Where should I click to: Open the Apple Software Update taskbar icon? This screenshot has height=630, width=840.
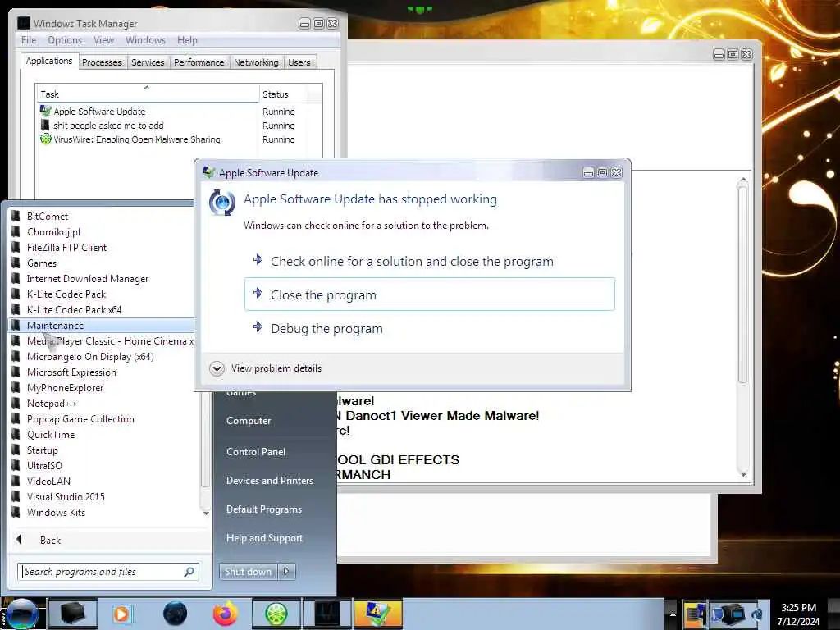point(377,614)
